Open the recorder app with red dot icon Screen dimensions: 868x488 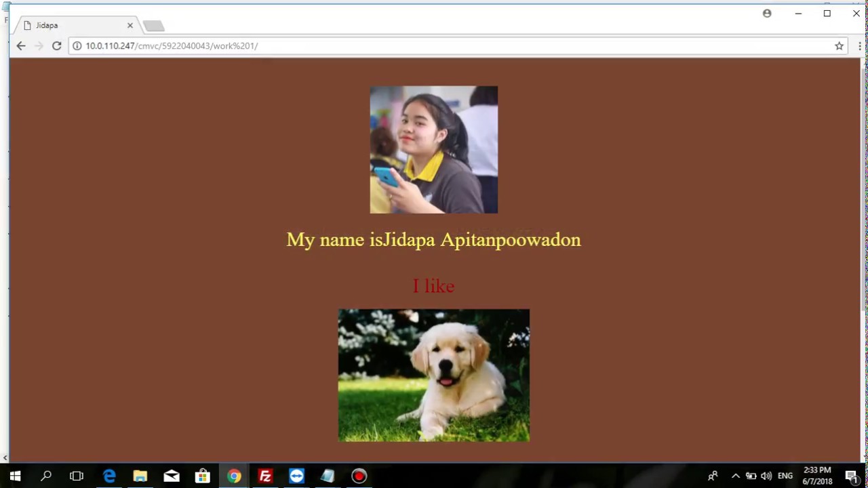click(359, 476)
